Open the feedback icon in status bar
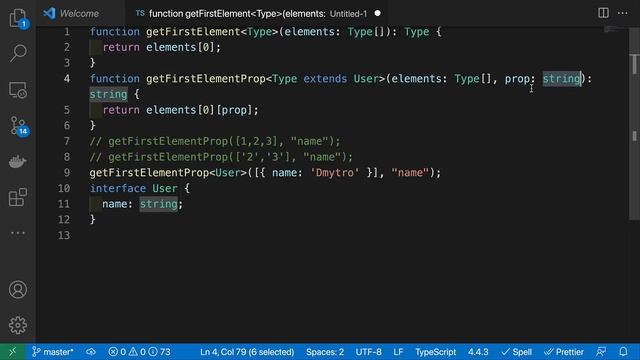 pos(601,352)
